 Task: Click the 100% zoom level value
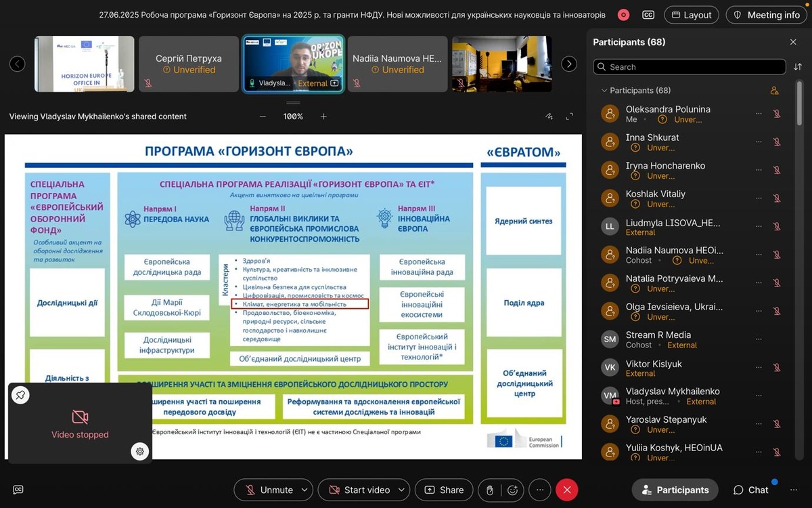[293, 117]
